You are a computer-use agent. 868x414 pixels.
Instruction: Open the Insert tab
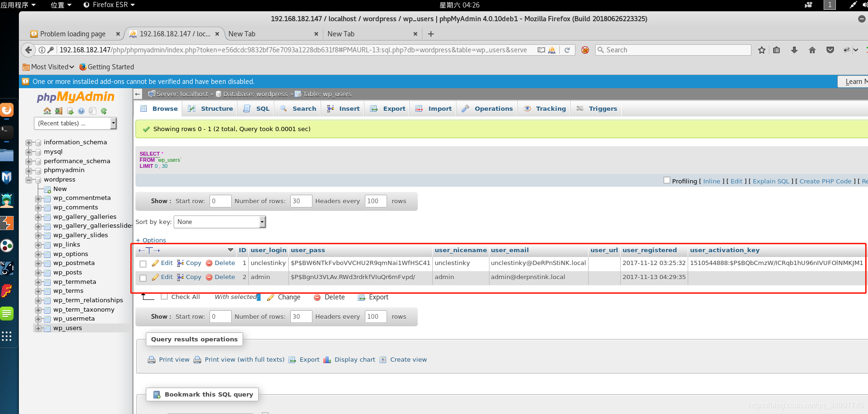click(x=343, y=109)
